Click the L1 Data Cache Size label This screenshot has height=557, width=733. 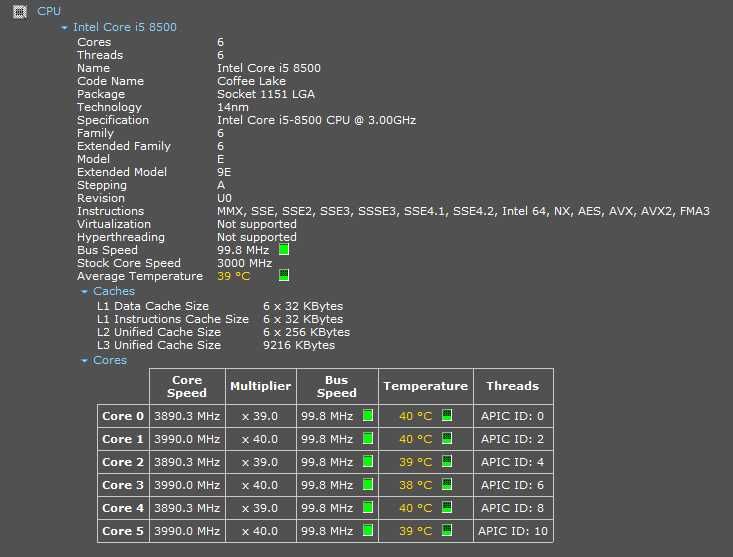[x=153, y=306]
